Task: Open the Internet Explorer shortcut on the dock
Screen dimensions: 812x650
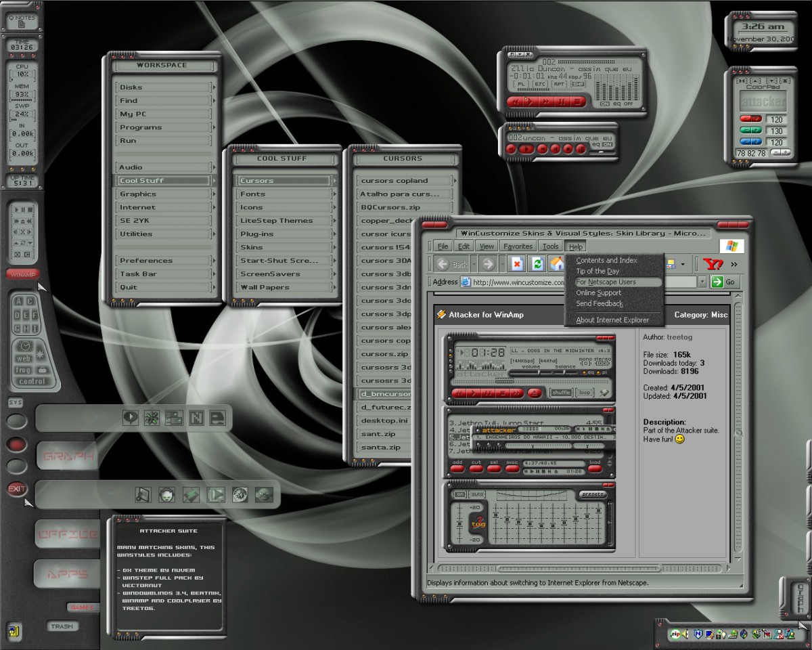Action: point(218,418)
